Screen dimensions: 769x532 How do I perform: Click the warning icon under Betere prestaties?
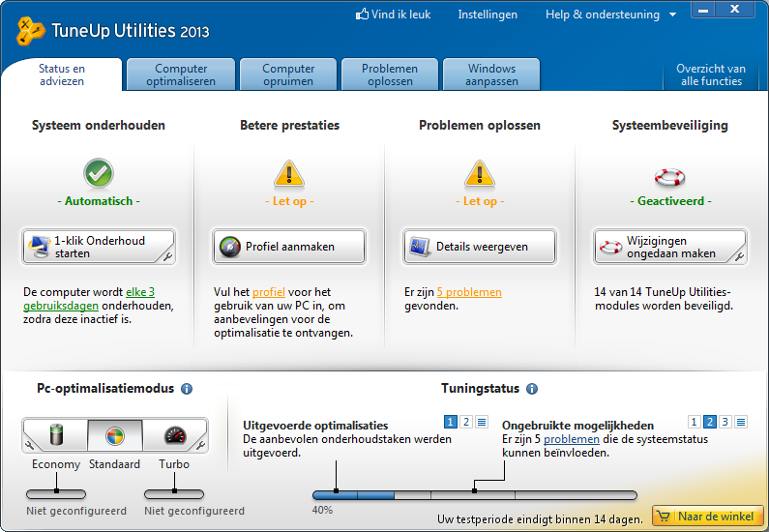289,174
